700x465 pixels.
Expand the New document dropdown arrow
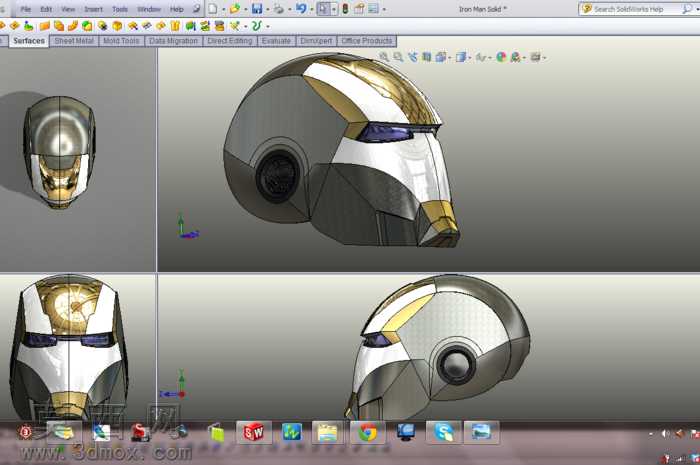[x=224, y=9]
